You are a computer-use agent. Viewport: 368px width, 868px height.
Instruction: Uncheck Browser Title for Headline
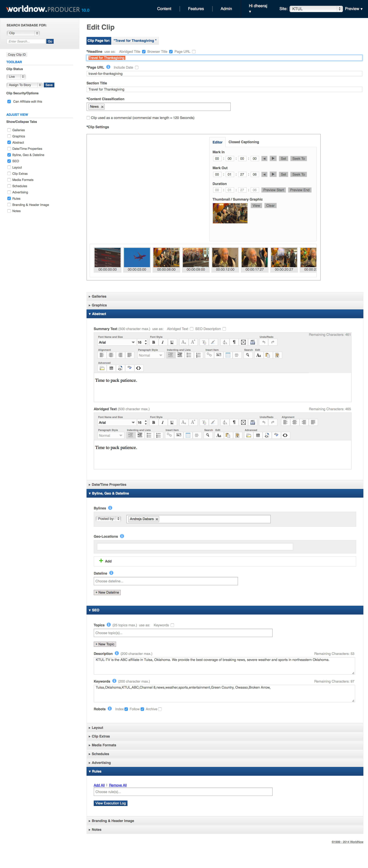pos(171,52)
